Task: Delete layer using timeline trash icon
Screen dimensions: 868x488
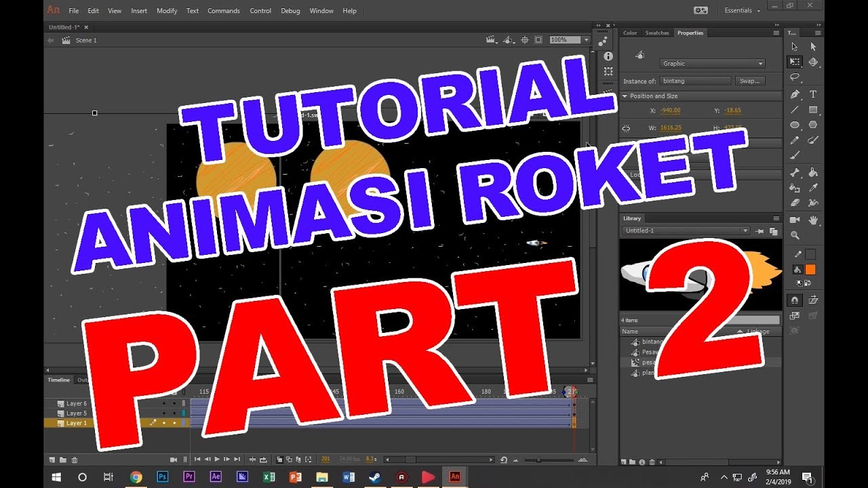Action: tap(75, 460)
